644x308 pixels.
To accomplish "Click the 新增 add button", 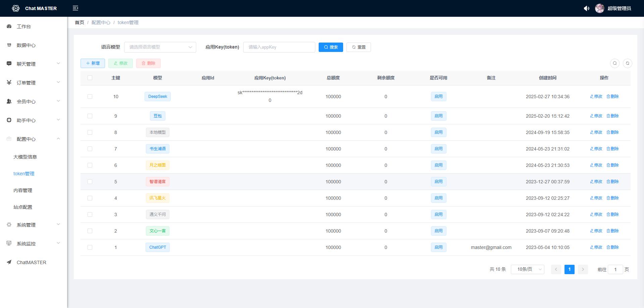I will [93, 63].
